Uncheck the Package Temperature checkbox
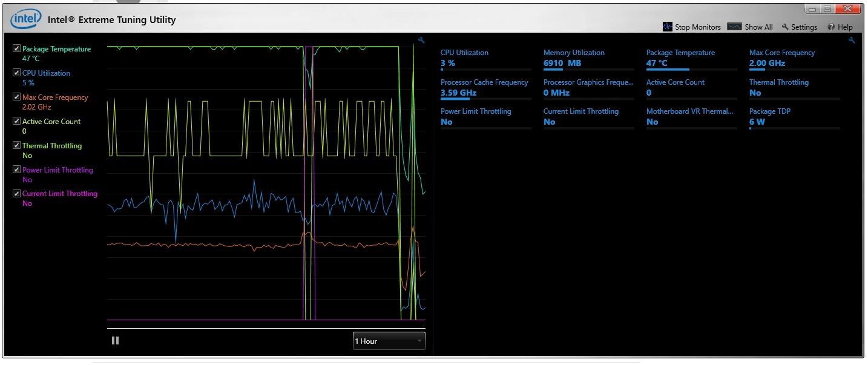The width and height of the screenshot is (868, 365). pyautogui.click(x=16, y=48)
